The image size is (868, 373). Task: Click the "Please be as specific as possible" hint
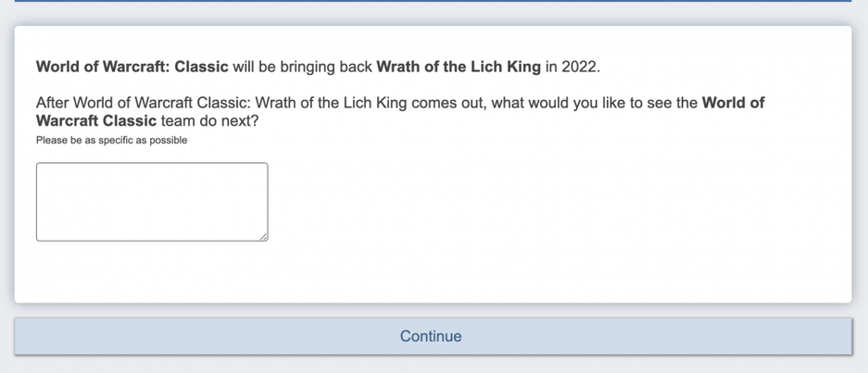coord(111,141)
